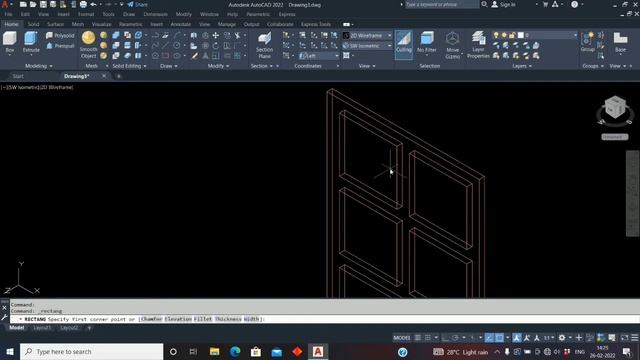Toggle layer 0 on/off lightbulb icon
This screenshot has width=640, height=360.
point(496,36)
